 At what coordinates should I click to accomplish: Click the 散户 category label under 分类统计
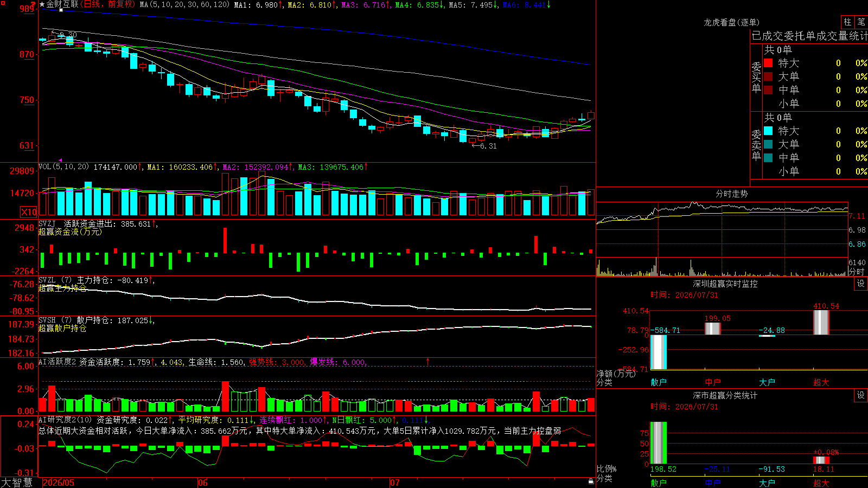point(659,483)
